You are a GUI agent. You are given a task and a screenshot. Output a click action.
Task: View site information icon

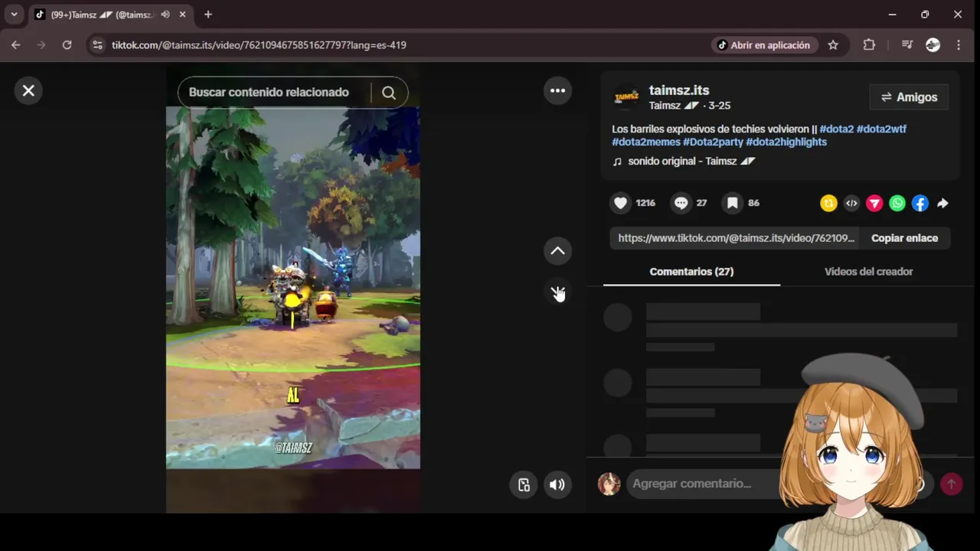click(x=97, y=45)
